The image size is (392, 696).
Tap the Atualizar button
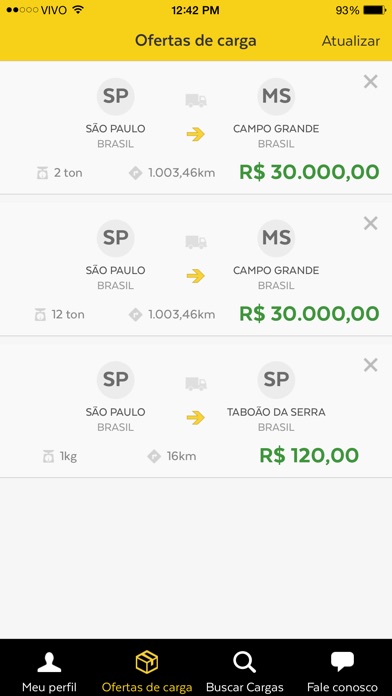tap(351, 41)
